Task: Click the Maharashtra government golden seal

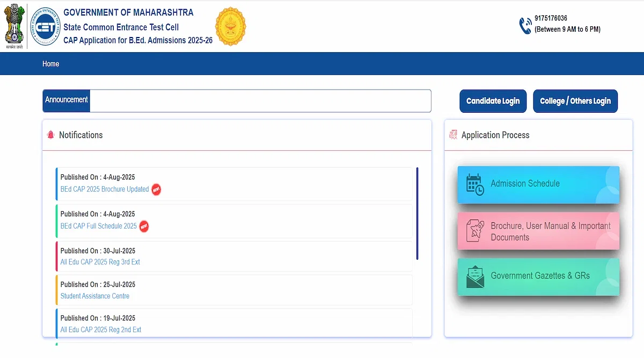Action: tap(230, 26)
